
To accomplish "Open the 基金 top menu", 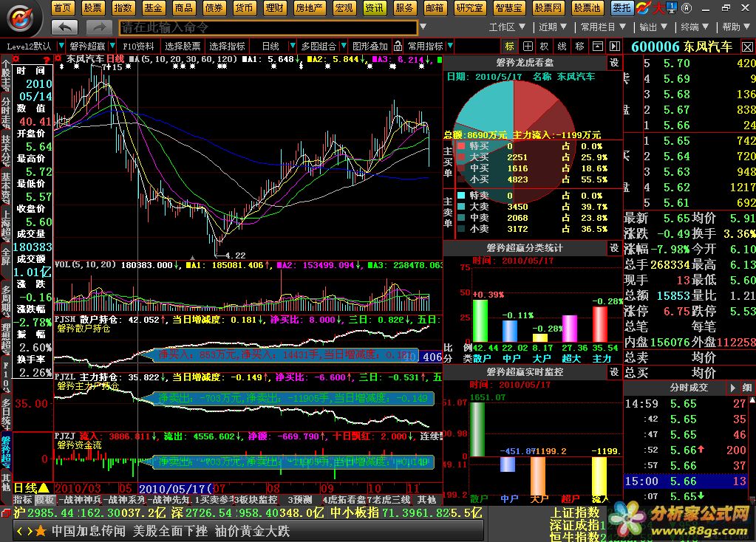I will (153, 7).
